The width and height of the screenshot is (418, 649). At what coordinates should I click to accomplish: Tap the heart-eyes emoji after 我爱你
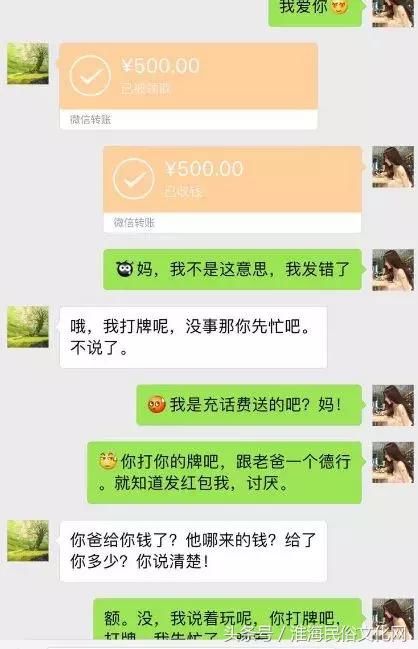[x=339, y=7]
